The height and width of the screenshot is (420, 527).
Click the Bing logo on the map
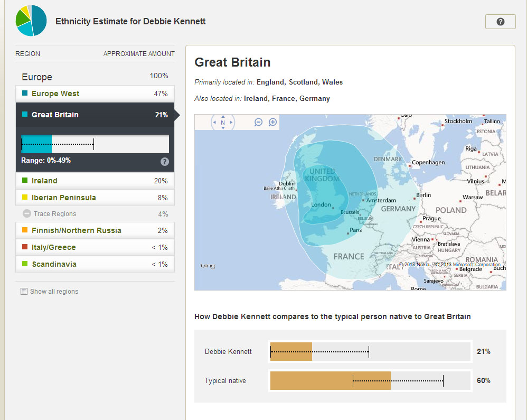click(x=207, y=266)
